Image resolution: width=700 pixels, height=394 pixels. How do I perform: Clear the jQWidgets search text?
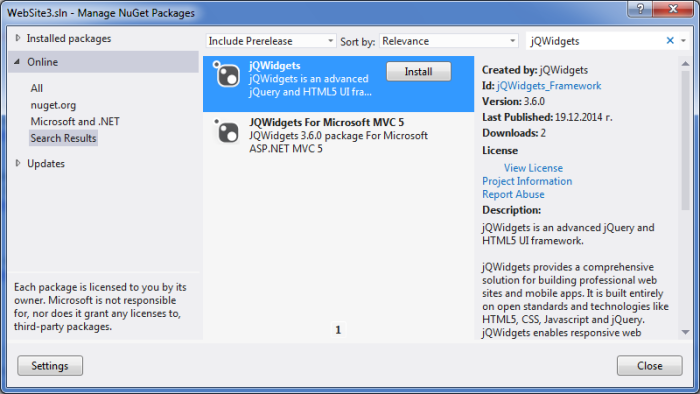[x=670, y=41]
